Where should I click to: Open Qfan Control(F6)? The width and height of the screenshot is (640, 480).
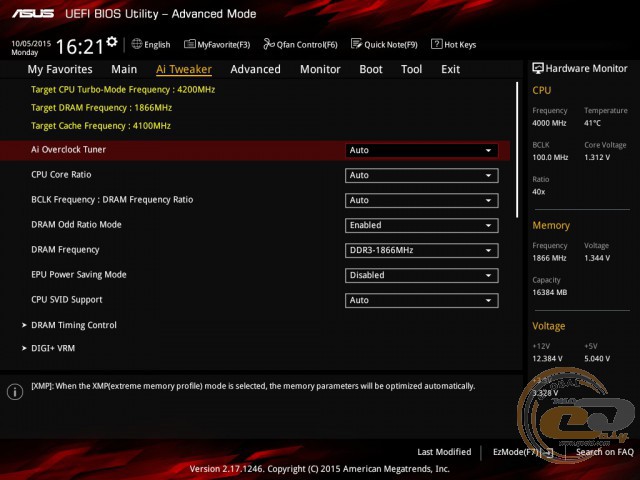300,44
